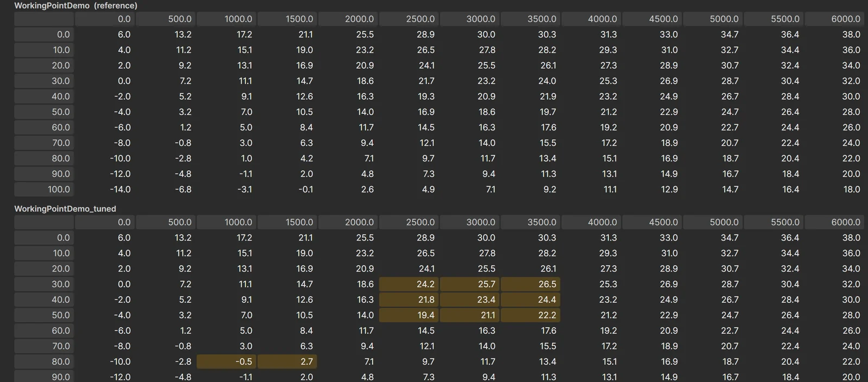Click the 500.0 column header of the tuned table
This screenshot has height=382, width=868.
(x=166, y=222)
